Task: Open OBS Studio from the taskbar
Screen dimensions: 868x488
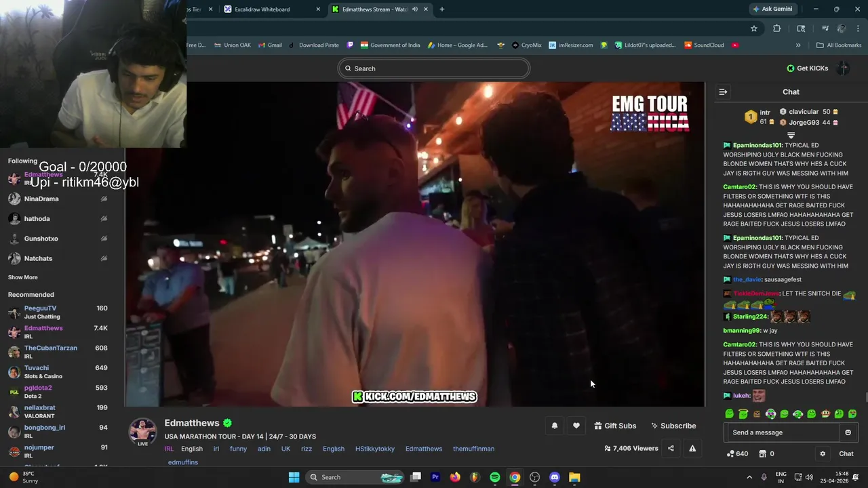Action: 534,477
